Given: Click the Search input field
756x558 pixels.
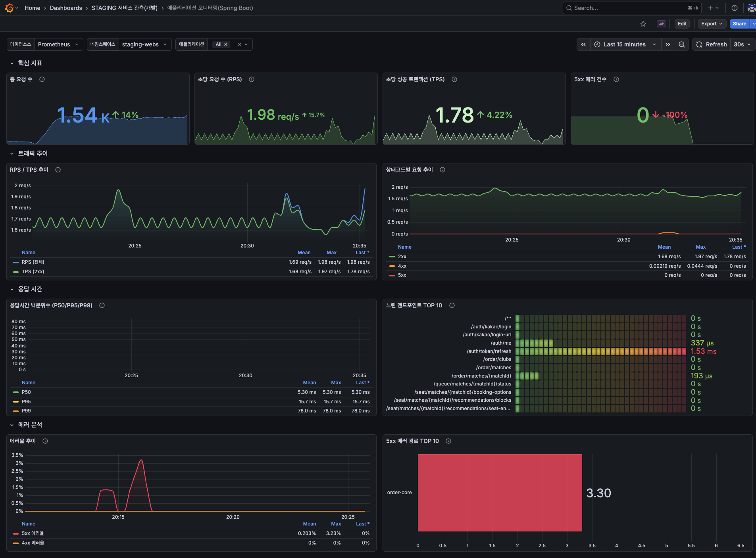Looking at the screenshot, I should coord(632,8).
